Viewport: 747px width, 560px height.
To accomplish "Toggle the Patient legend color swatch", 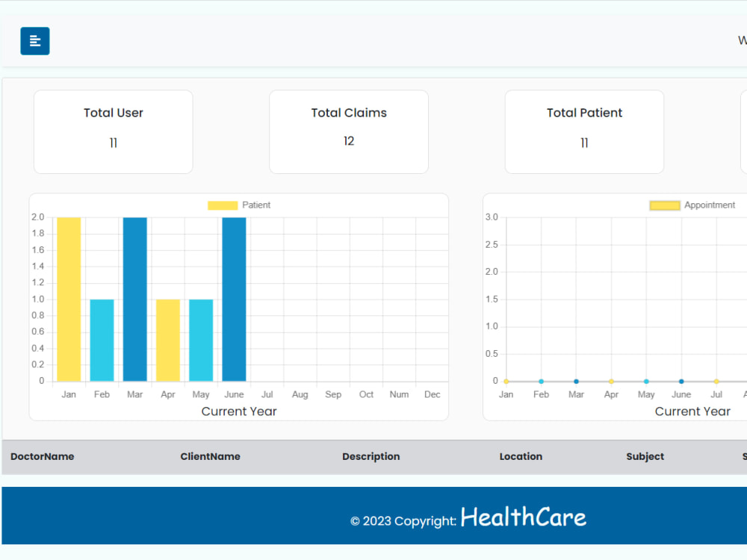I will [x=223, y=205].
